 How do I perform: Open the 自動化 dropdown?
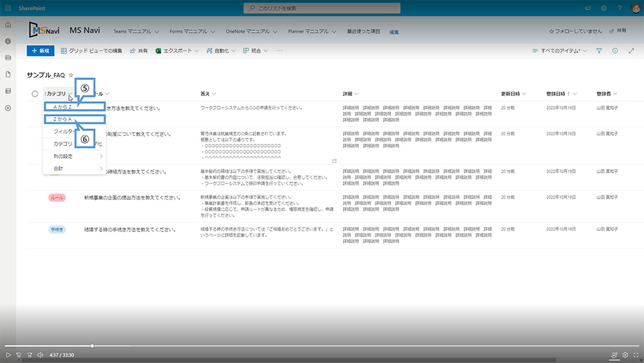coord(221,51)
